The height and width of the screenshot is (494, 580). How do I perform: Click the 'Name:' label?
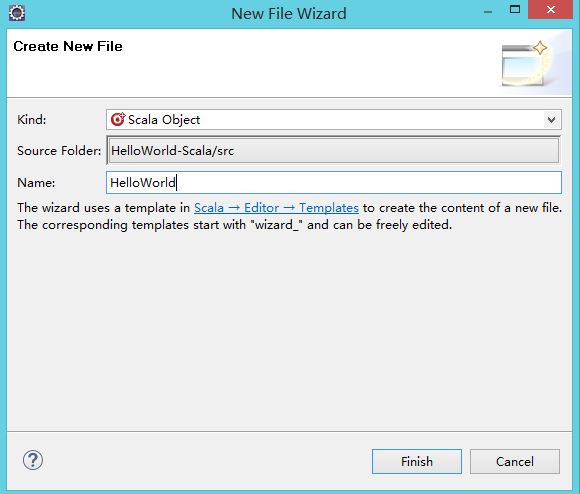click(x=36, y=183)
